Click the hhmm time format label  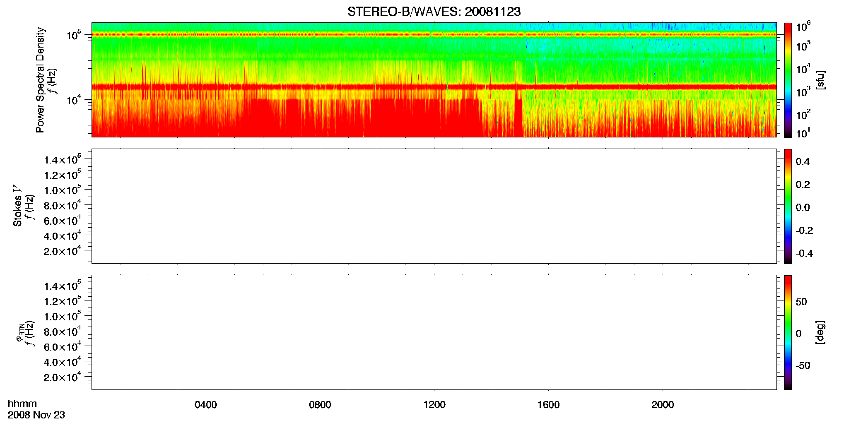coord(22,404)
